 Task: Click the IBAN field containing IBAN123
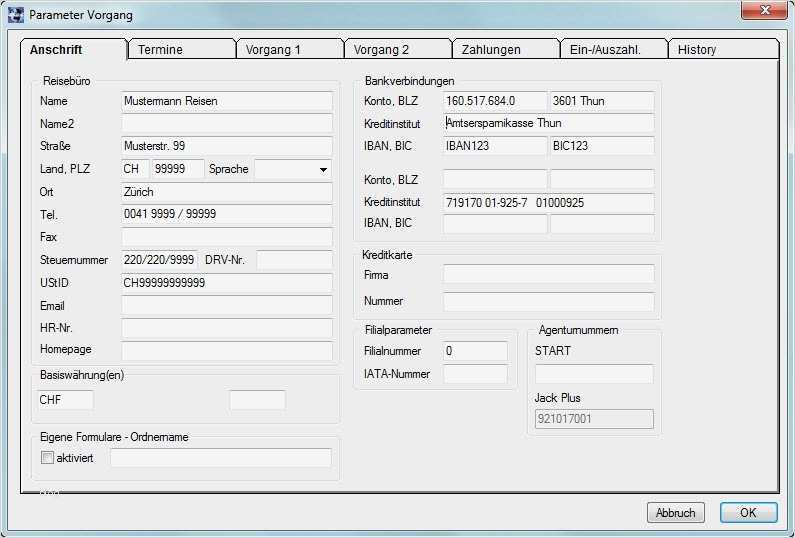tap(495, 146)
